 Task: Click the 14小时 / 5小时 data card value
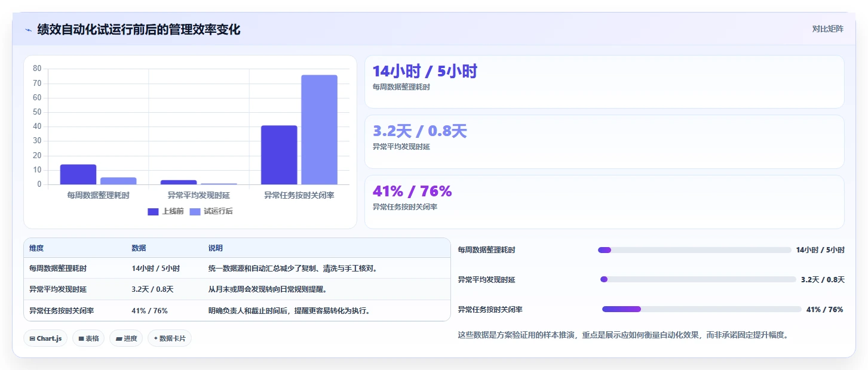425,72
